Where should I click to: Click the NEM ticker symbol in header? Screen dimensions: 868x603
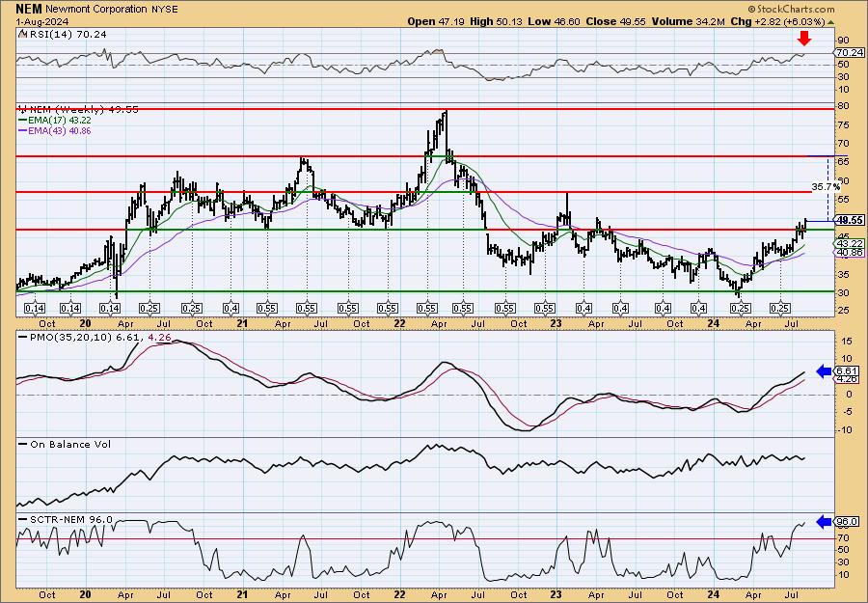pos(29,9)
